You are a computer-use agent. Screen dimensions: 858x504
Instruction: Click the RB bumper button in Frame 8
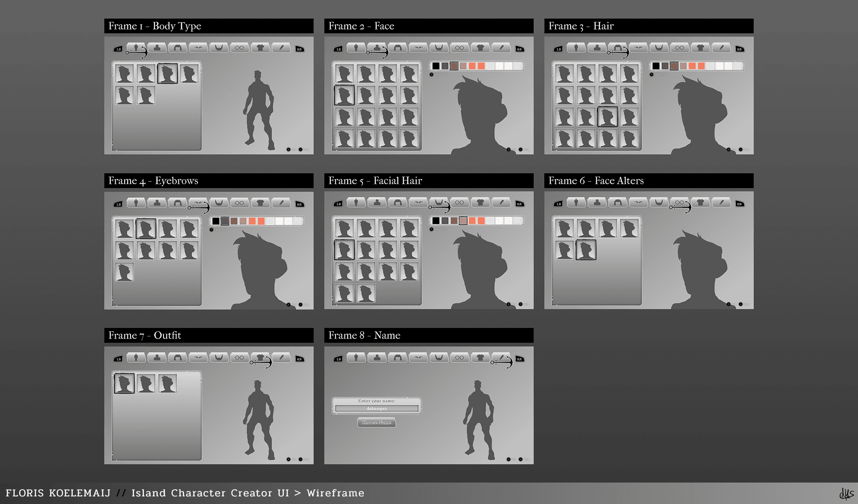tap(519, 359)
